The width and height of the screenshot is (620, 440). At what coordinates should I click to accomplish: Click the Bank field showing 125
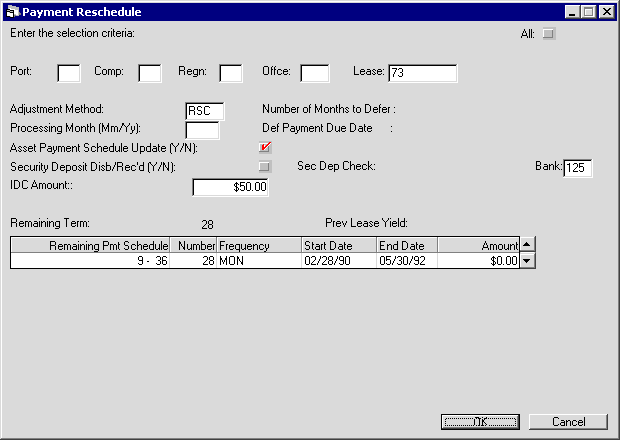[578, 168]
